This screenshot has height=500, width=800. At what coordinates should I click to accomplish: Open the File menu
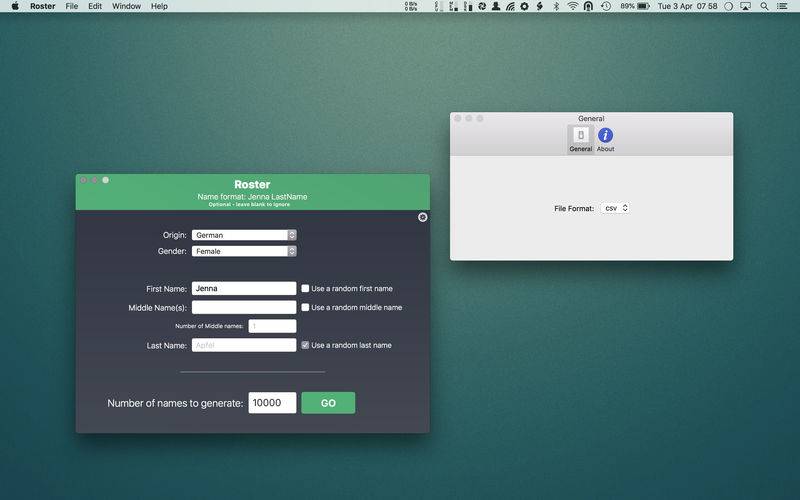pos(72,6)
